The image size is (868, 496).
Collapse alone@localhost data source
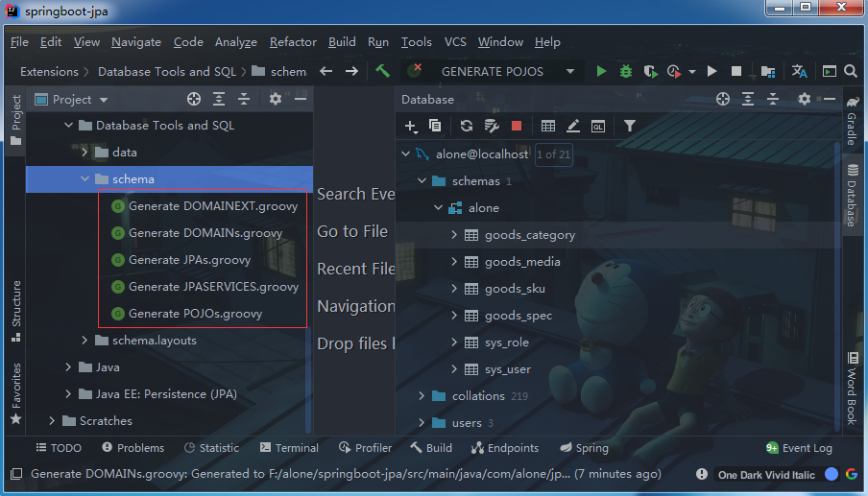point(406,154)
